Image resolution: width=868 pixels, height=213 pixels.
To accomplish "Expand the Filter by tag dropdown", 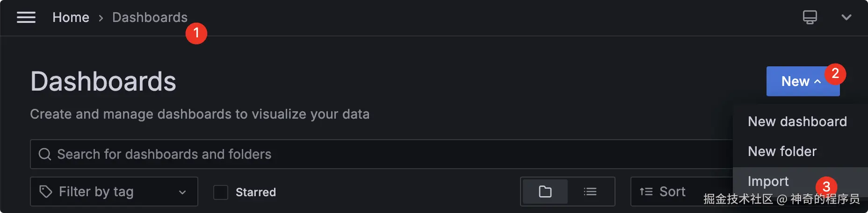I will [182, 192].
